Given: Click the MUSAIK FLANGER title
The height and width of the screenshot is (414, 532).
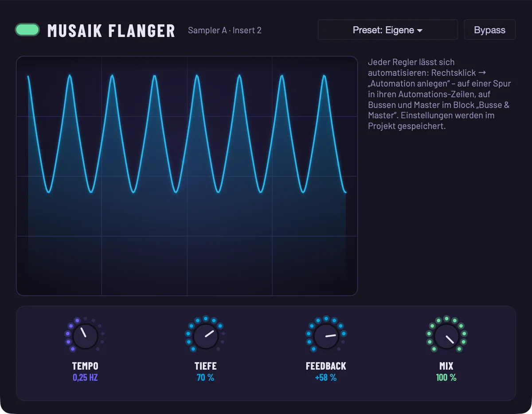Looking at the screenshot, I should click(111, 31).
